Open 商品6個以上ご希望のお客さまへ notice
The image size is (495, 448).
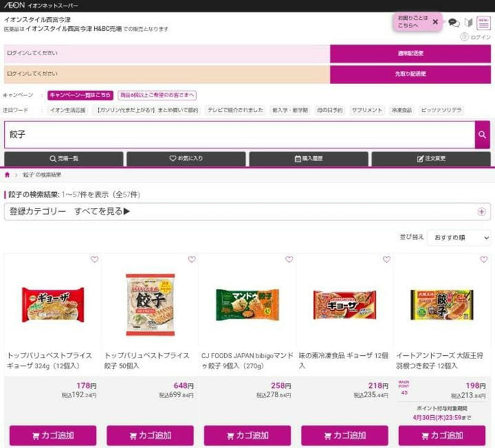(x=157, y=95)
